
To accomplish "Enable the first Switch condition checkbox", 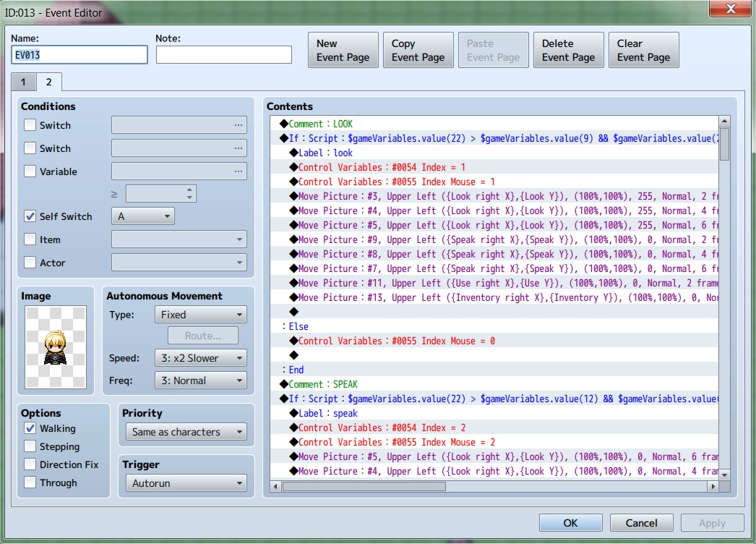I will 30,125.
